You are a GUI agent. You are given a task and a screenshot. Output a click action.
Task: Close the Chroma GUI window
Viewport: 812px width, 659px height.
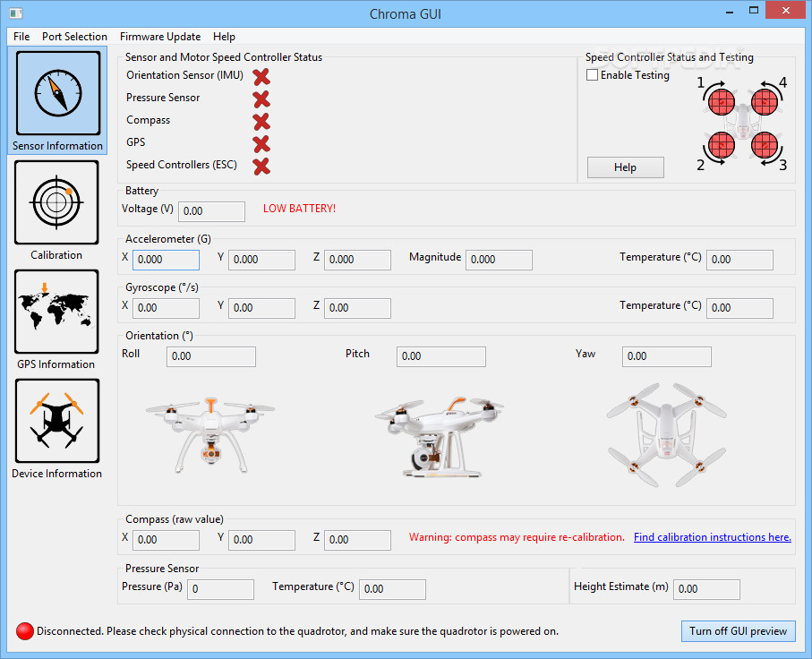click(785, 11)
